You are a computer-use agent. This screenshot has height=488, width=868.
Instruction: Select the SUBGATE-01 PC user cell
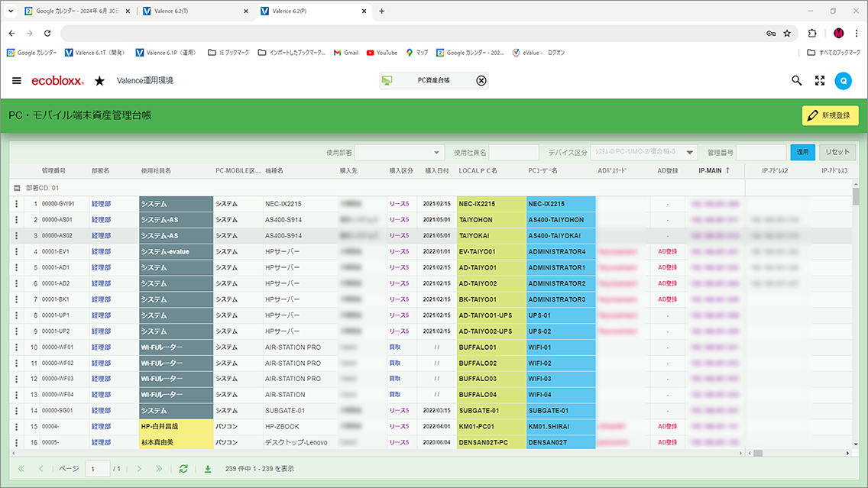(561, 411)
